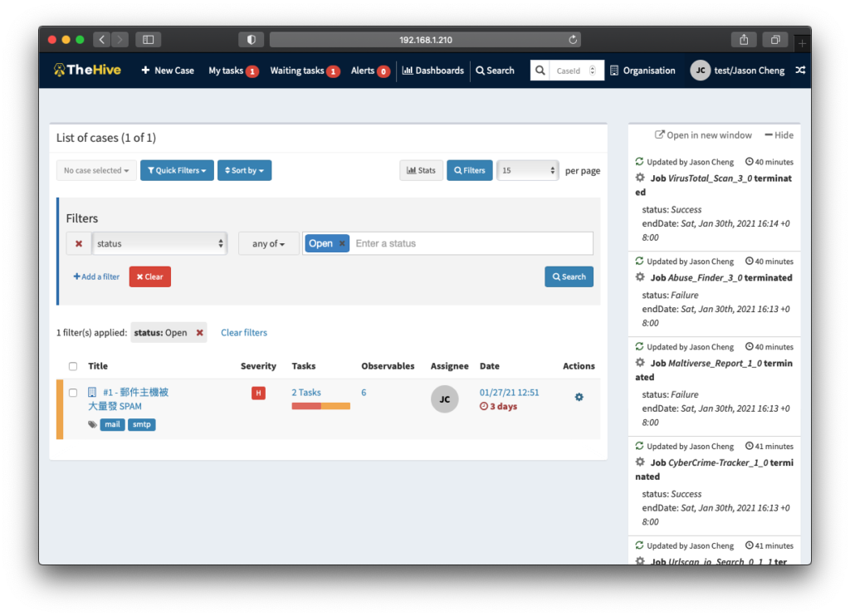Toggle the blue Filters button
The width and height of the screenshot is (850, 616).
click(470, 170)
